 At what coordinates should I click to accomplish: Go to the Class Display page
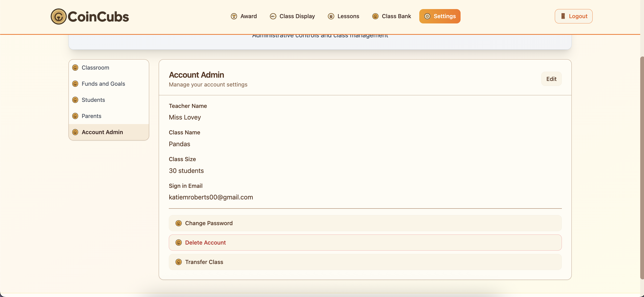tap(297, 16)
